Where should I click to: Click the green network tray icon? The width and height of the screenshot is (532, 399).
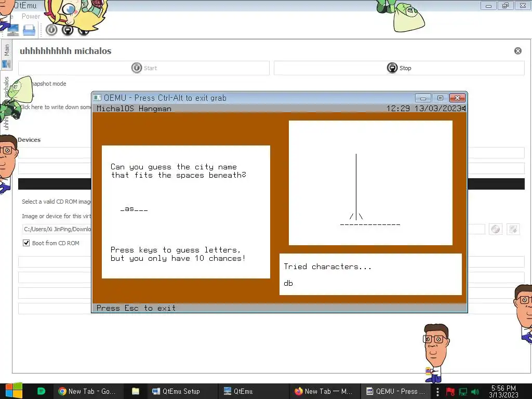463,392
